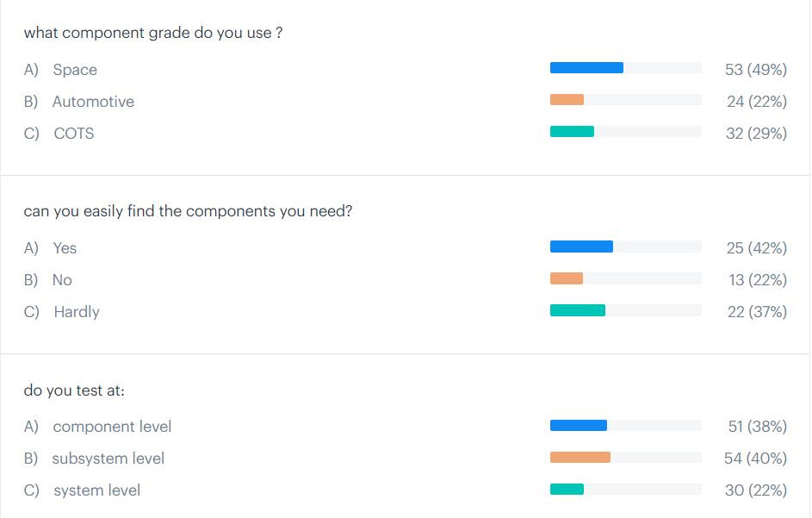The image size is (812, 518).
Task: Click the component level blue bar
Action: (x=578, y=425)
